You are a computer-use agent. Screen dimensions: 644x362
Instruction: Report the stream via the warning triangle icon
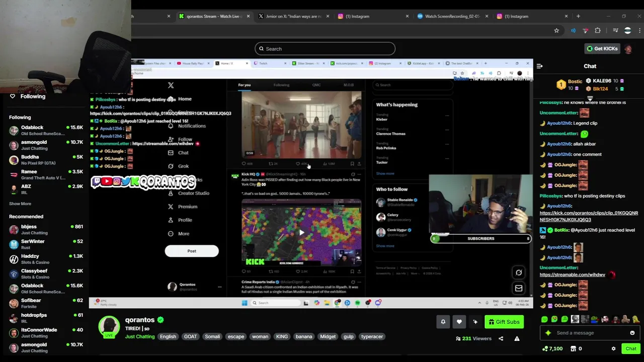[517, 338]
